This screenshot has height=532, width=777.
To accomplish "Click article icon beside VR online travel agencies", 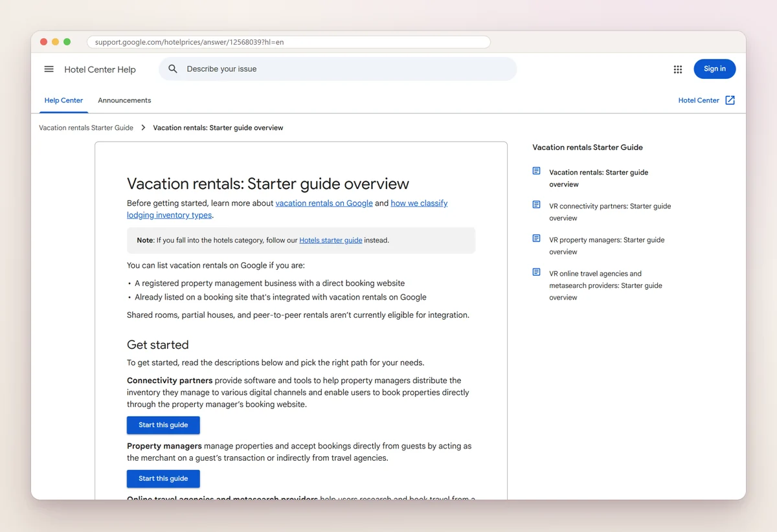I will tap(536, 272).
